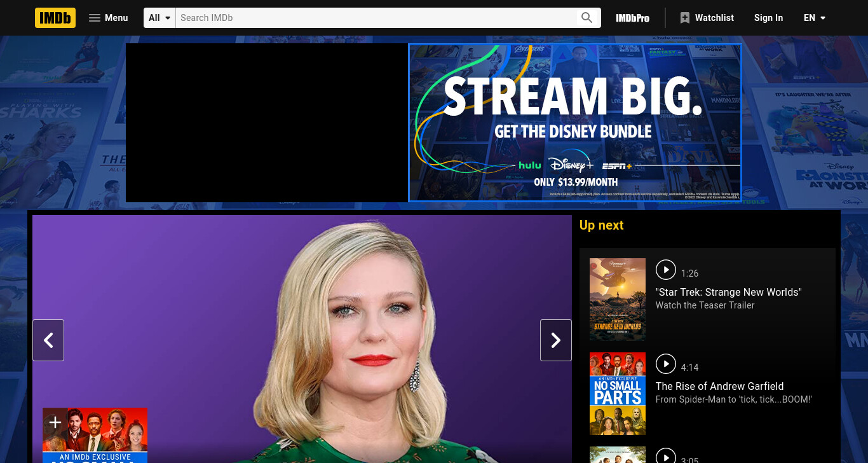
Task: Click the IMDb logo
Action: tap(55, 18)
